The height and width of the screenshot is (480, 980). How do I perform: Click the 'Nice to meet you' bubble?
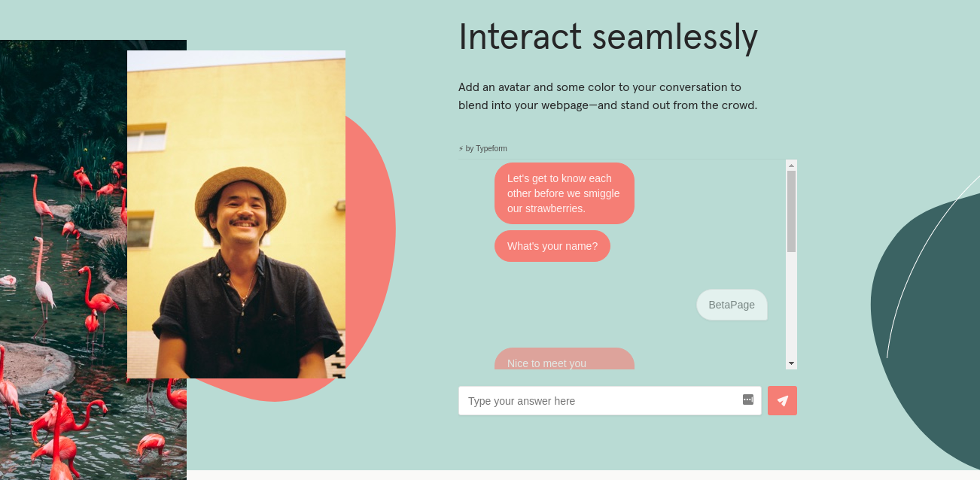[564, 360]
